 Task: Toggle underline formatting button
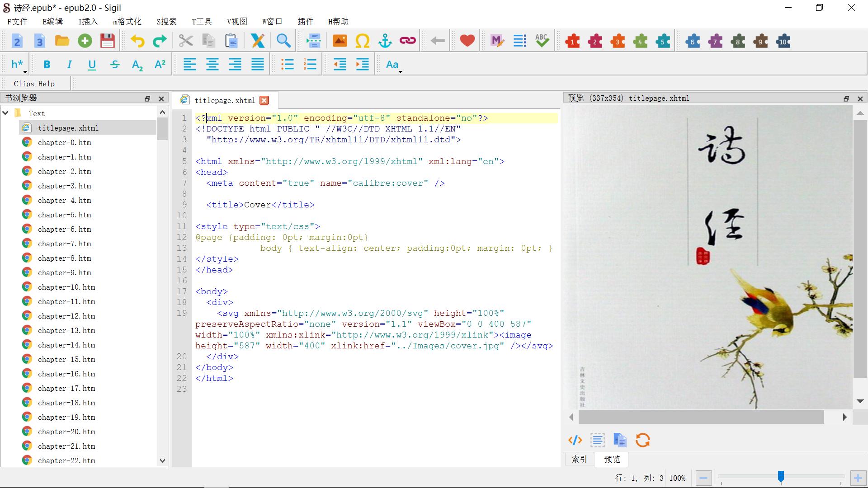coord(92,65)
